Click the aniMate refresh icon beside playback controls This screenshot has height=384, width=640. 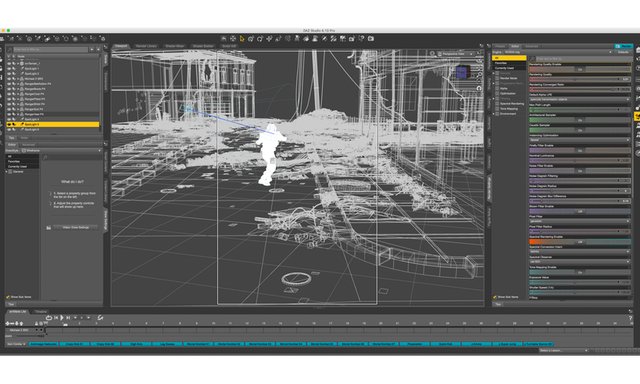(100, 317)
